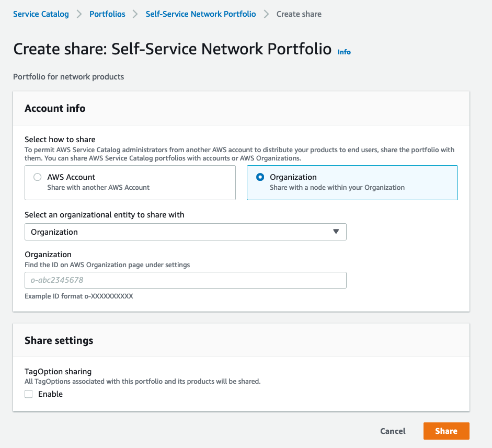Click the Account info section header
Viewport: 492px width, 448px height.
(55, 108)
